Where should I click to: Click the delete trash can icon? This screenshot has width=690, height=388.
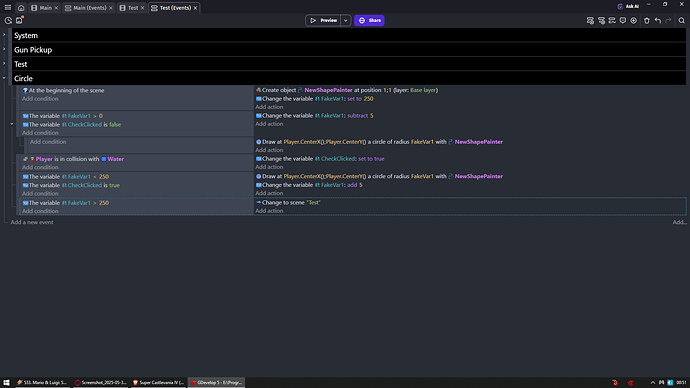coord(646,21)
